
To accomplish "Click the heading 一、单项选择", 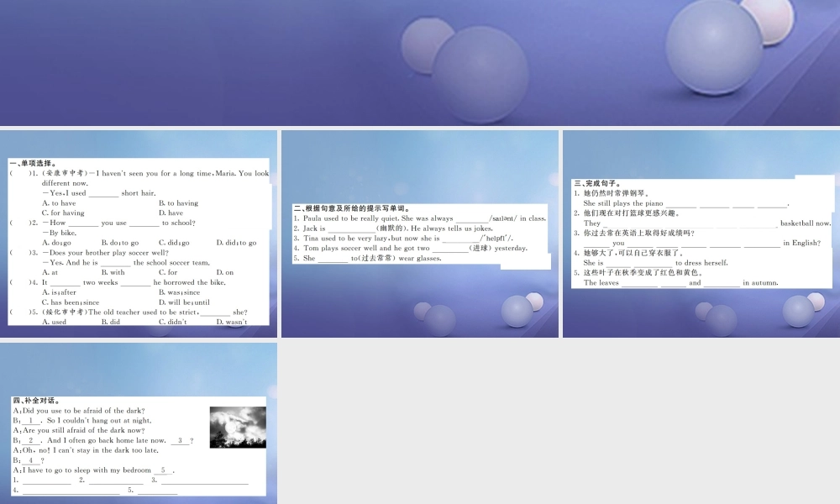I will (34, 163).
